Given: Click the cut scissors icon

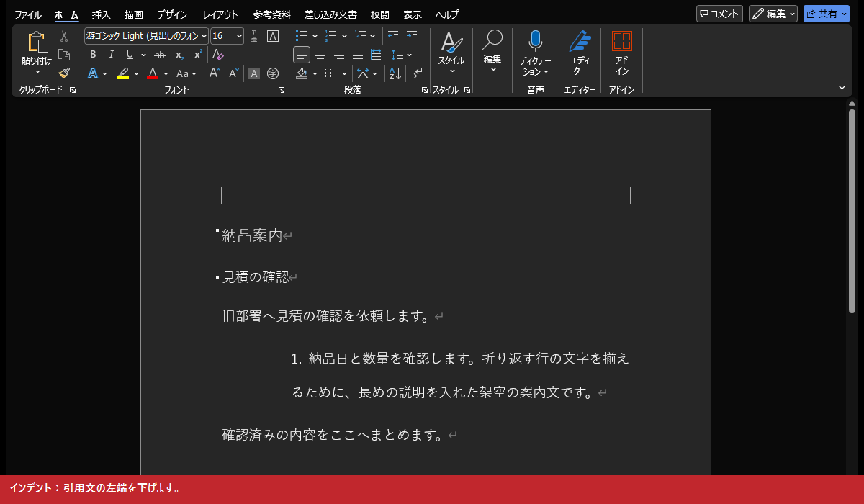Looking at the screenshot, I should point(64,36).
